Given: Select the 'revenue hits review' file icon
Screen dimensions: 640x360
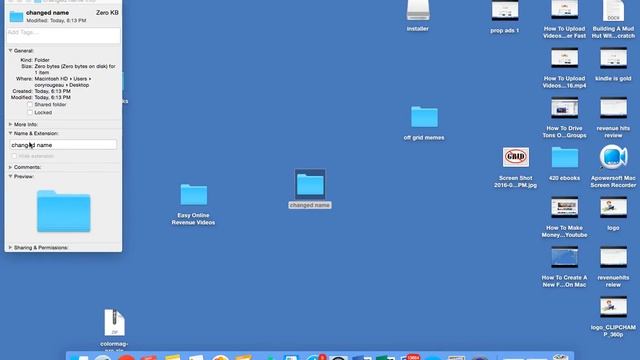Looking at the screenshot, I should [613, 108].
